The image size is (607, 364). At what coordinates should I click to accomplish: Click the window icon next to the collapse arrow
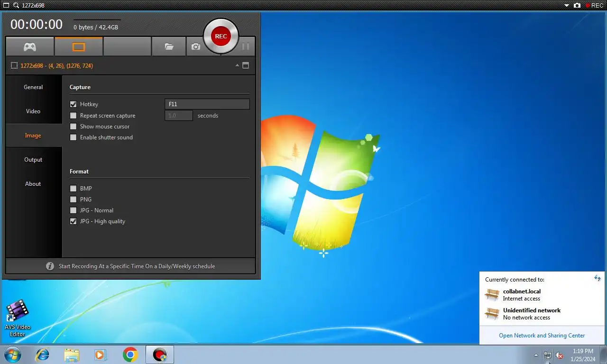246,65
